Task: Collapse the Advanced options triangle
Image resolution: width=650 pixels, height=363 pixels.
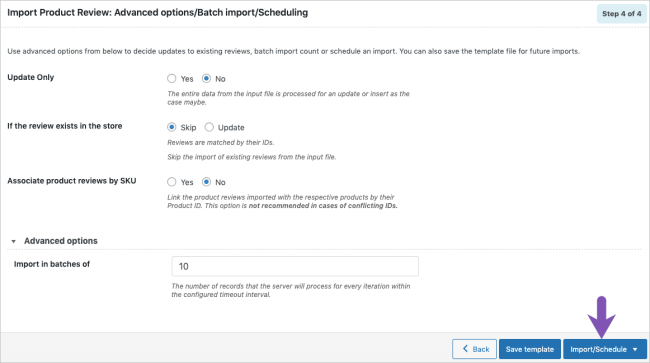Action: 13,241
